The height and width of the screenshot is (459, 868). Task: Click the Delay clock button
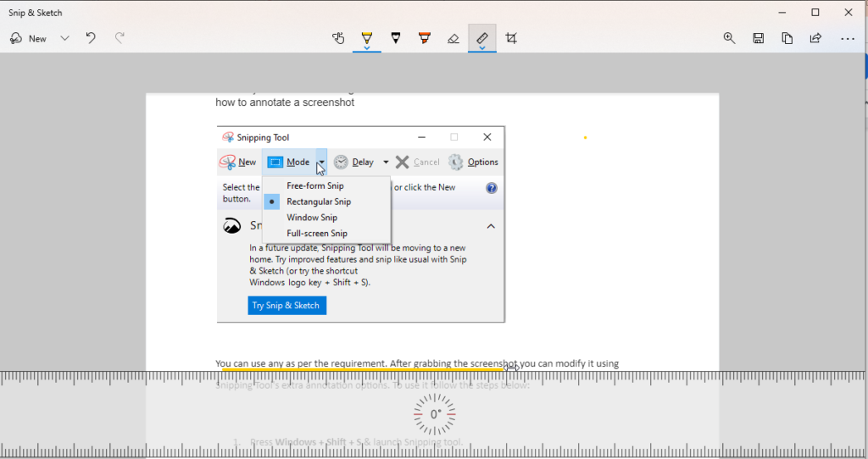pos(353,162)
